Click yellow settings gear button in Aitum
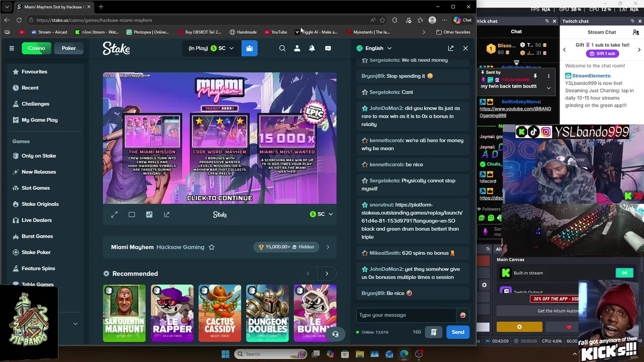 (x=519, y=327)
